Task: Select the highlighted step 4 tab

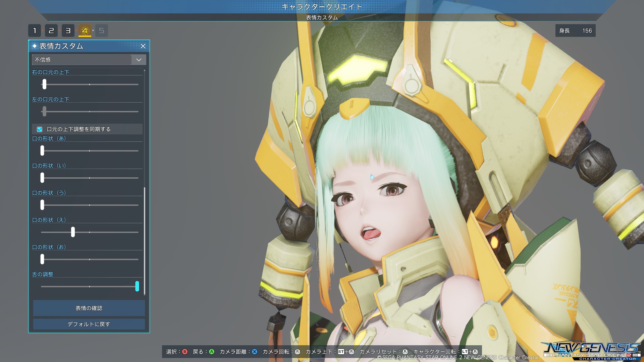Action: [85, 31]
